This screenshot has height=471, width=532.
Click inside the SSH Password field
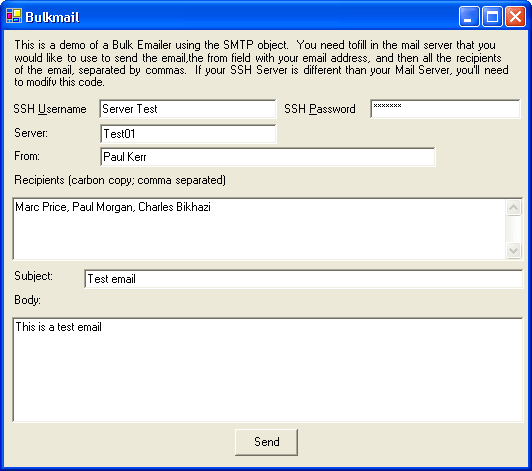tap(445, 109)
